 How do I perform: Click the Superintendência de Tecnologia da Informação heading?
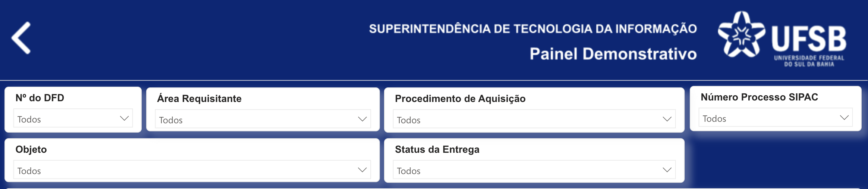(533, 29)
